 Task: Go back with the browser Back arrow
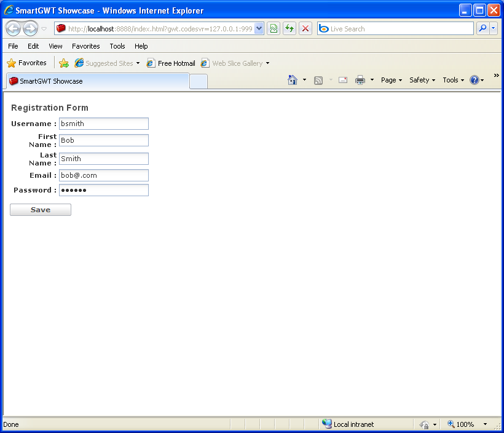[13, 29]
